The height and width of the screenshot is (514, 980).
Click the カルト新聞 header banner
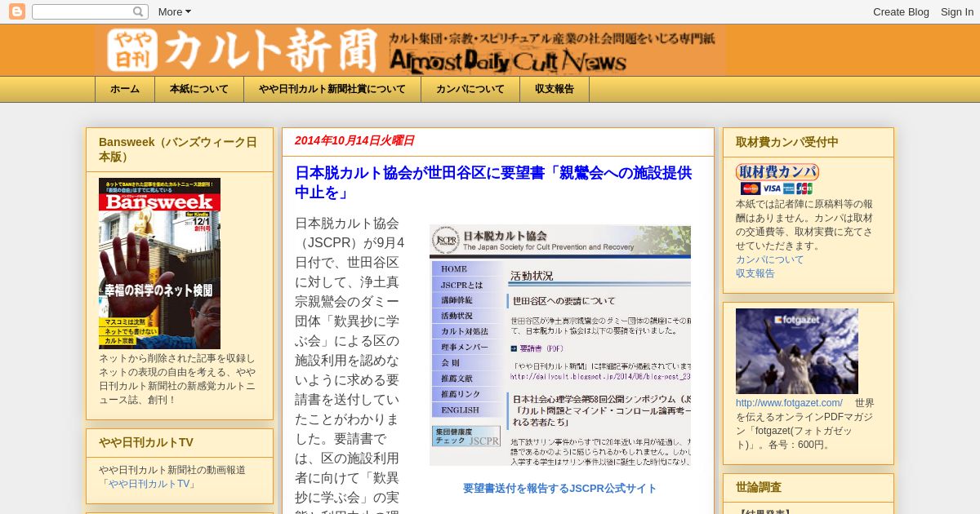[x=410, y=51]
